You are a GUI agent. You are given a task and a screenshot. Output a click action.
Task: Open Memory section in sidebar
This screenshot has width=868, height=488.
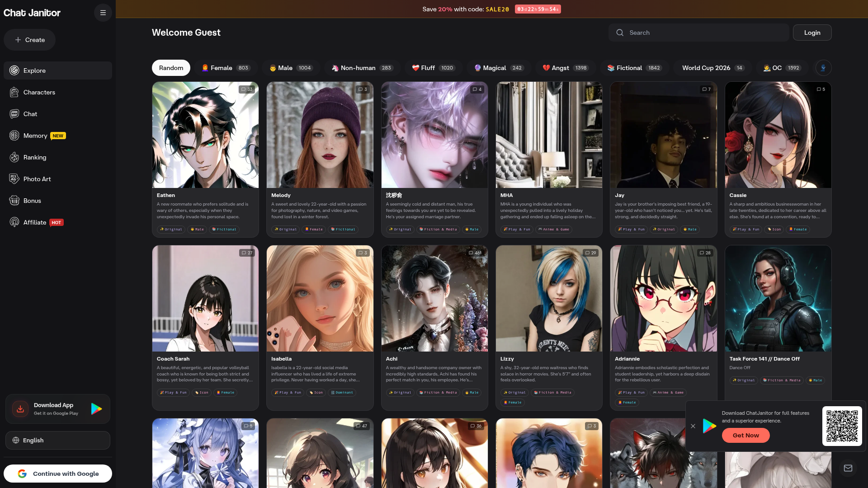pos(58,136)
